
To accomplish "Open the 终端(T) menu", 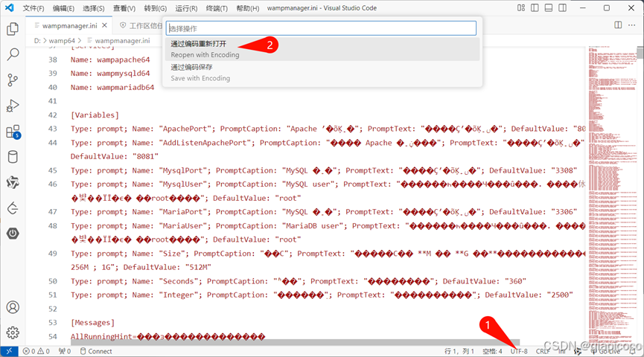I will click(217, 8).
